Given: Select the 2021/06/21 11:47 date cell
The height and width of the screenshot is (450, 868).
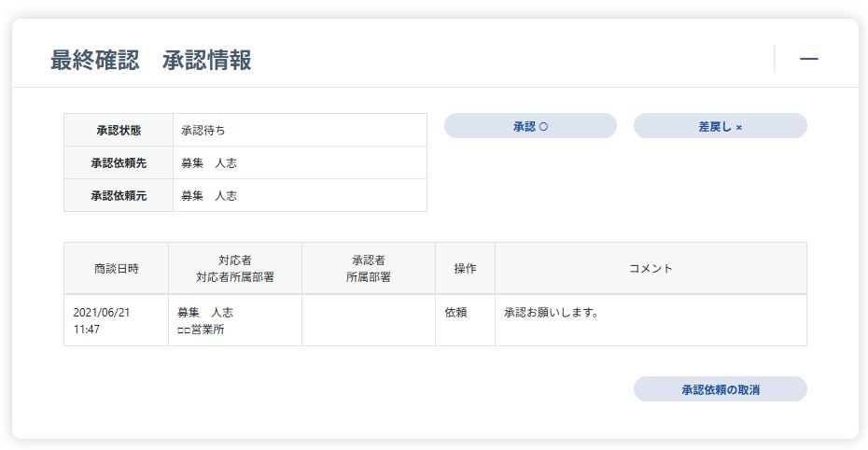Looking at the screenshot, I should (117, 320).
